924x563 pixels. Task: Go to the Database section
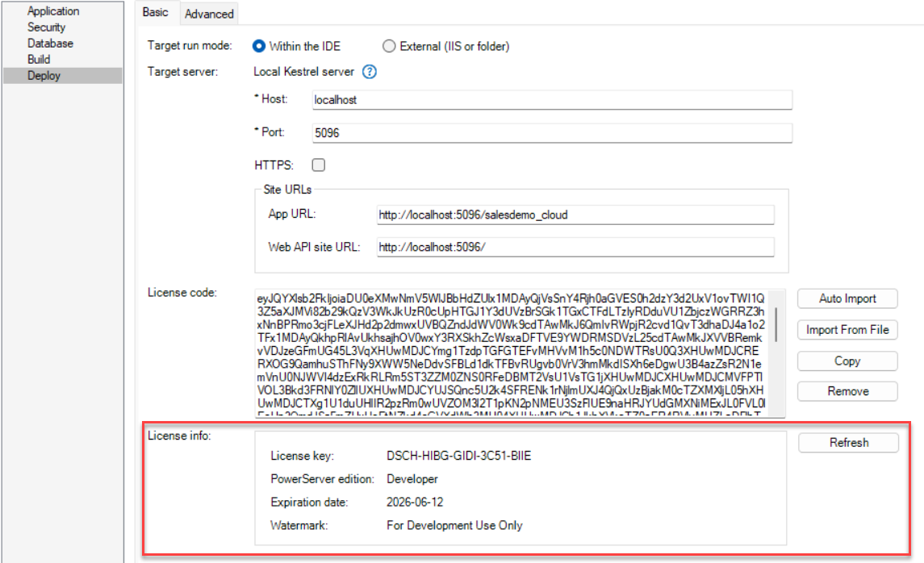pos(50,44)
